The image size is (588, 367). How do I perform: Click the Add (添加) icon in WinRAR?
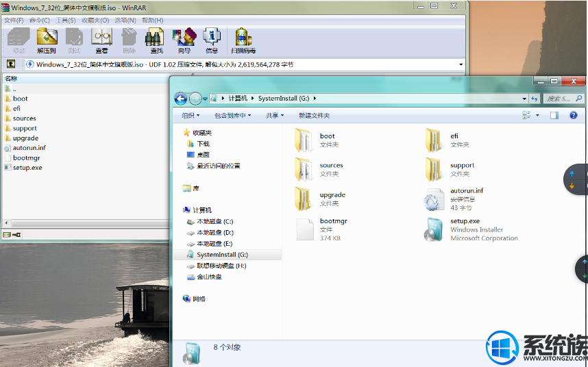coord(19,41)
